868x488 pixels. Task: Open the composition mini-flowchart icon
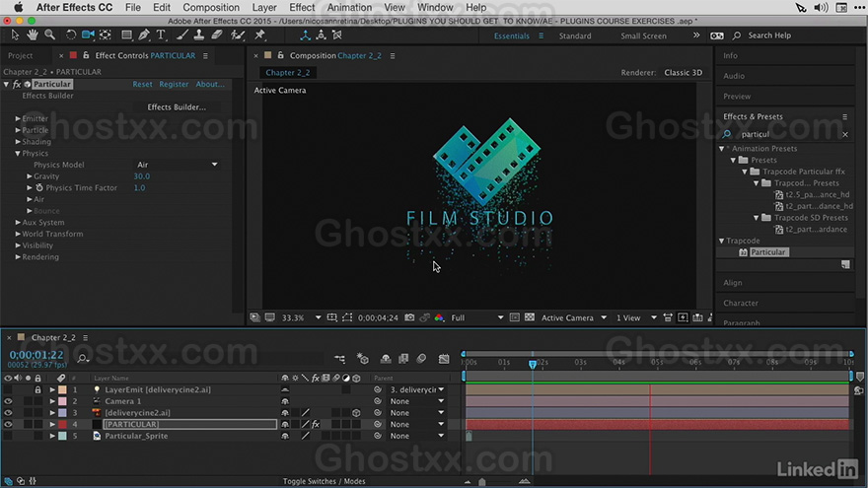pyautogui.click(x=340, y=359)
